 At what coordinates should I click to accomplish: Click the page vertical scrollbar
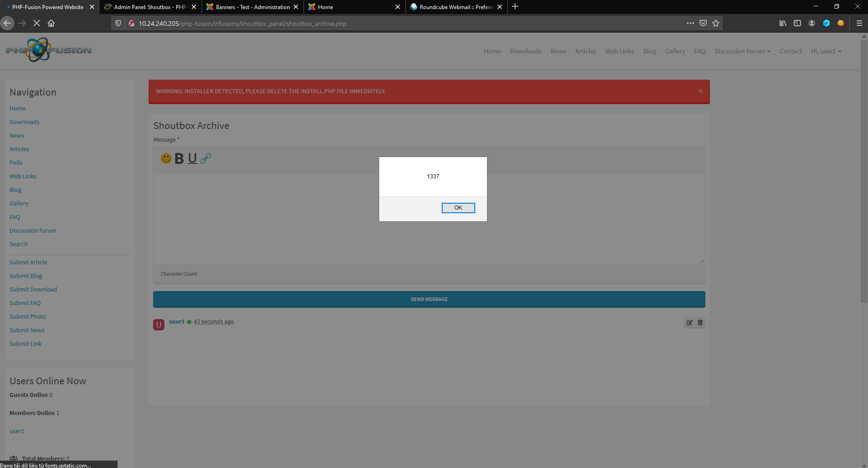coord(864,172)
